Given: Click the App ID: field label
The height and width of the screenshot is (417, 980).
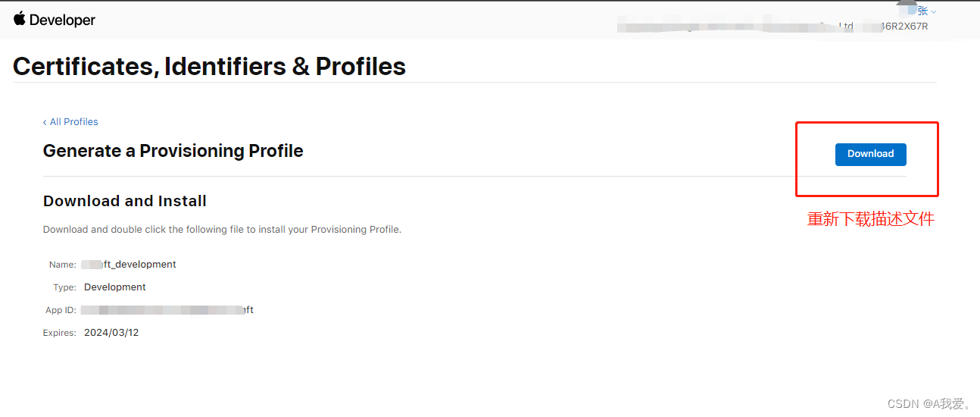Looking at the screenshot, I should (61, 310).
